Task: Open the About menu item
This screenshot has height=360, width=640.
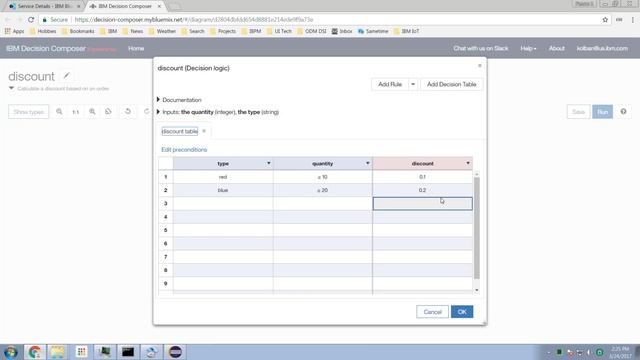Action: (x=556, y=48)
